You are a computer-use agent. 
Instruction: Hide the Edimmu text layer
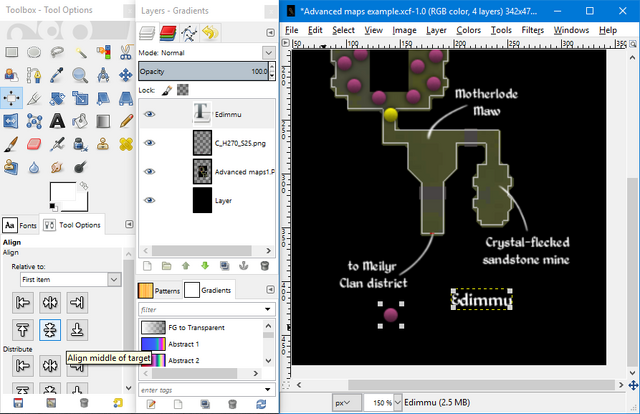pyautogui.click(x=150, y=114)
